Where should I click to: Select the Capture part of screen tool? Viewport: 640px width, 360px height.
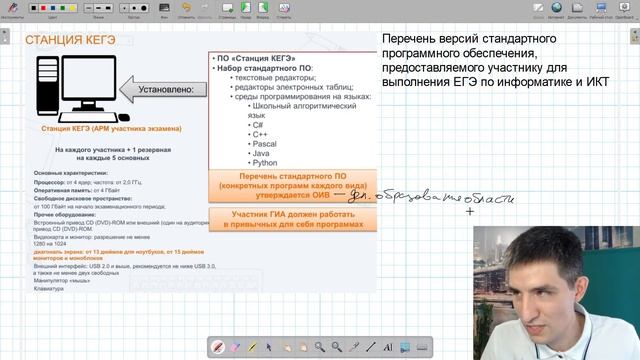[x=405, y=347]
